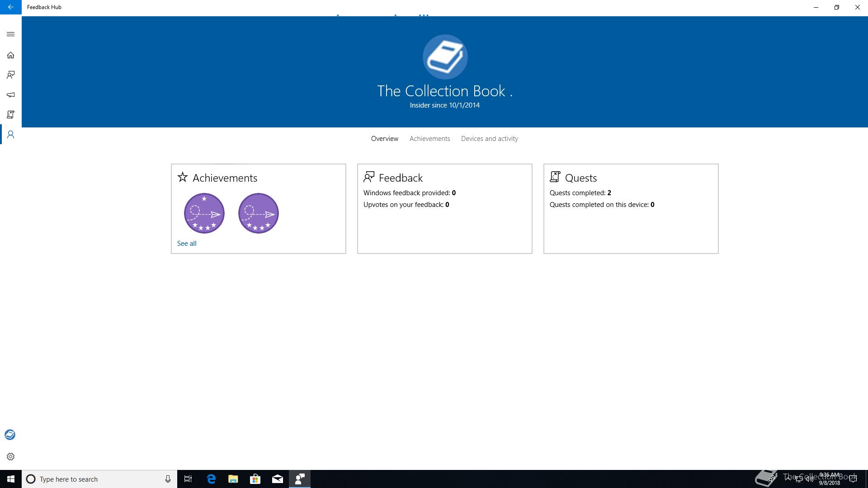The width and height of the screenshot is (868, 488).
Task: Open Settings gear in sidebar
Action: click(10, 457)
